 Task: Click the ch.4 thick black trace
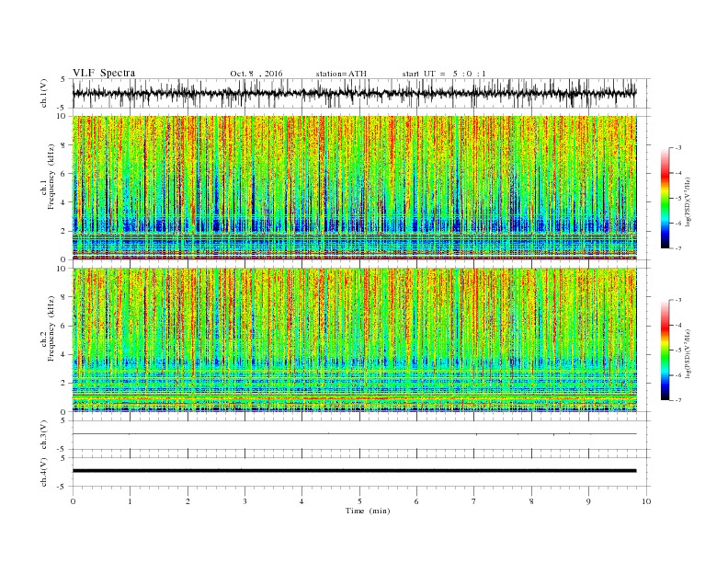click(x=354, y=471)
